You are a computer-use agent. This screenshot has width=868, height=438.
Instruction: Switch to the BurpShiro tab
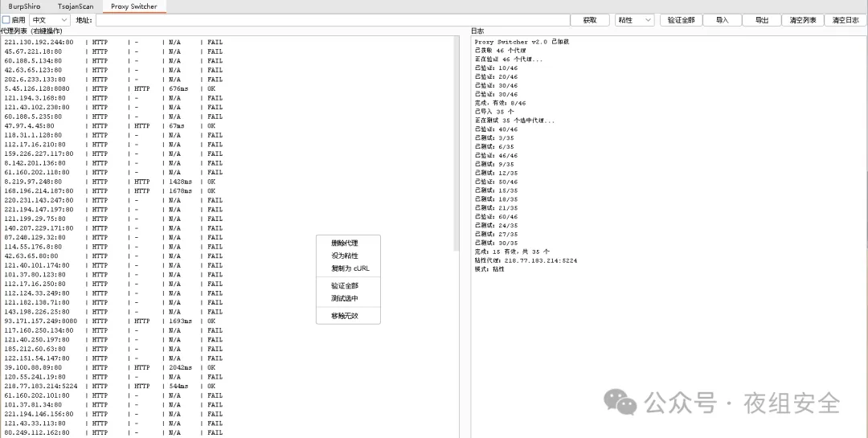click(x=24, y=6)
